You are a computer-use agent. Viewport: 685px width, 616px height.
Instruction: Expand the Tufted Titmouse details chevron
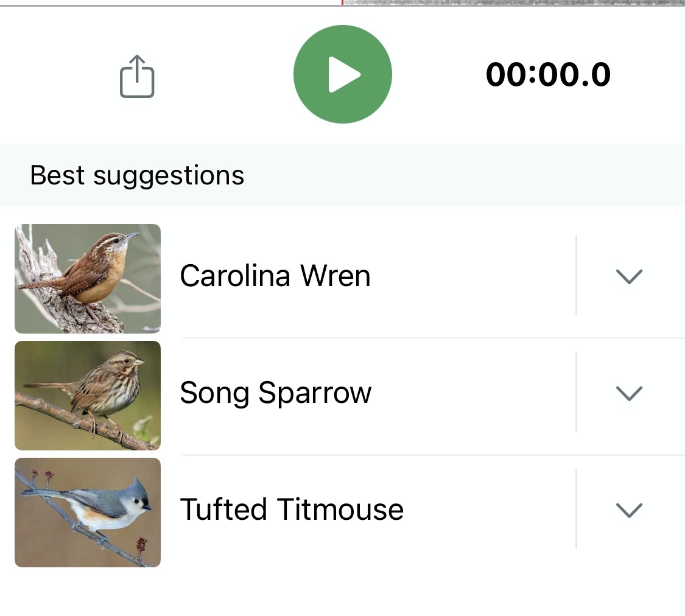point(629,510)
